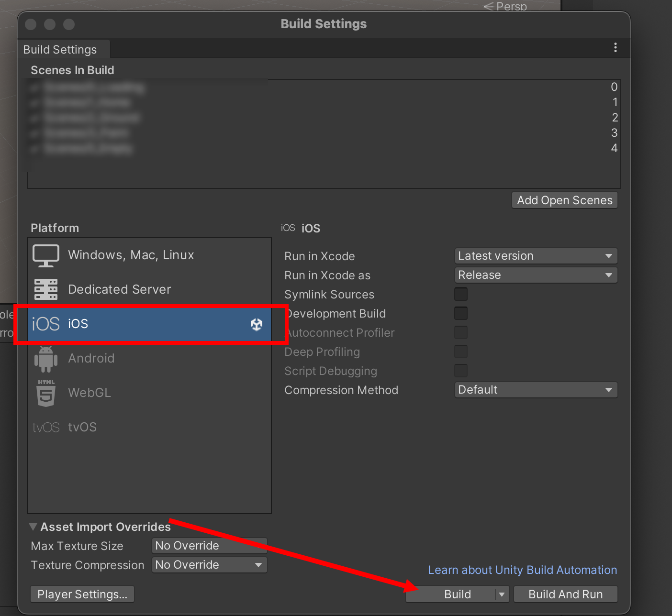Toggle the Autoconnect Profiler checkbox
This screenshot has height=616, width=672.
point(461,332)
